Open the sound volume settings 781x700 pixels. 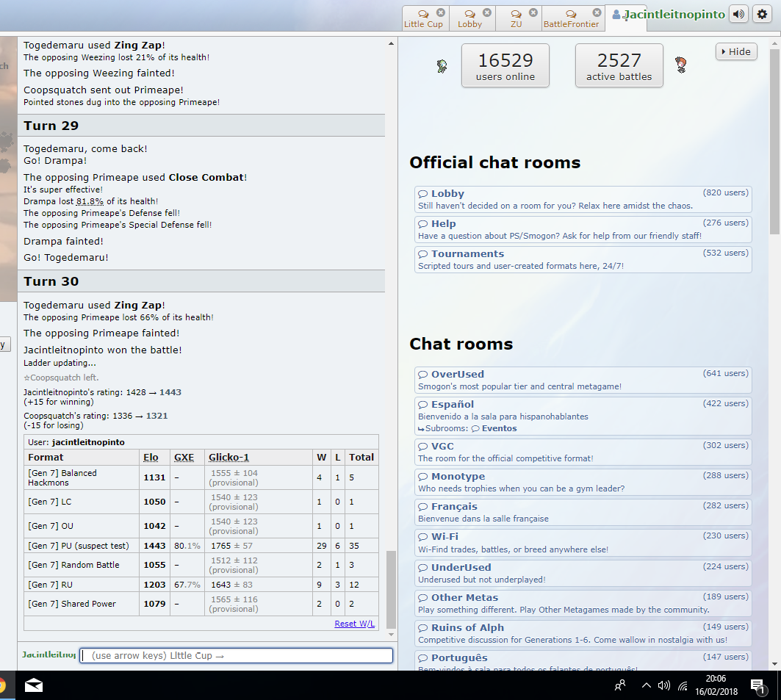pos(738,15)
